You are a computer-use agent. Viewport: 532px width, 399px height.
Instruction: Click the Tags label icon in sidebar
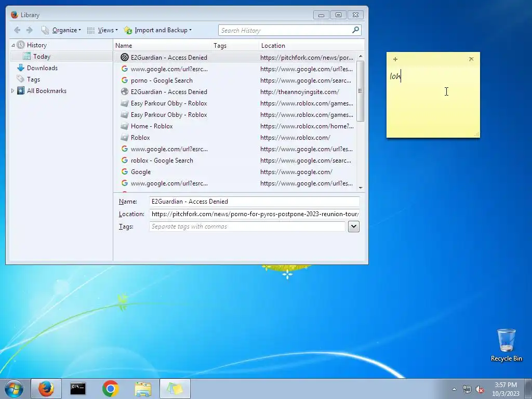[21, 79]
